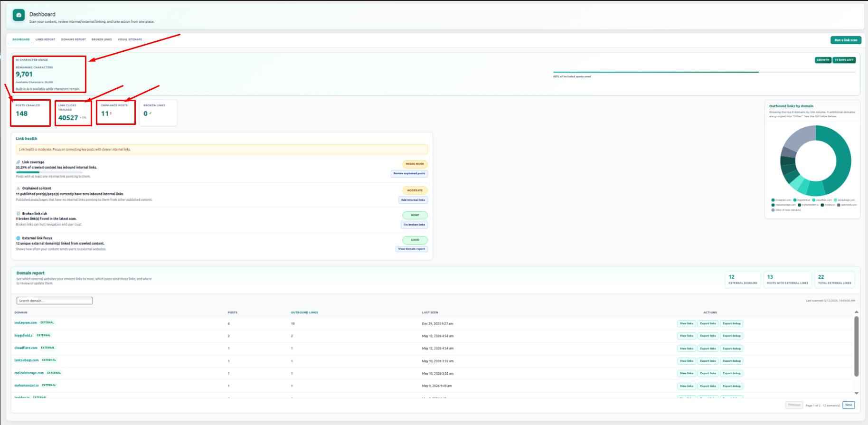Click the 12 External Domains stat box
This screenshot has width=868, height=425.
(743, 280)
